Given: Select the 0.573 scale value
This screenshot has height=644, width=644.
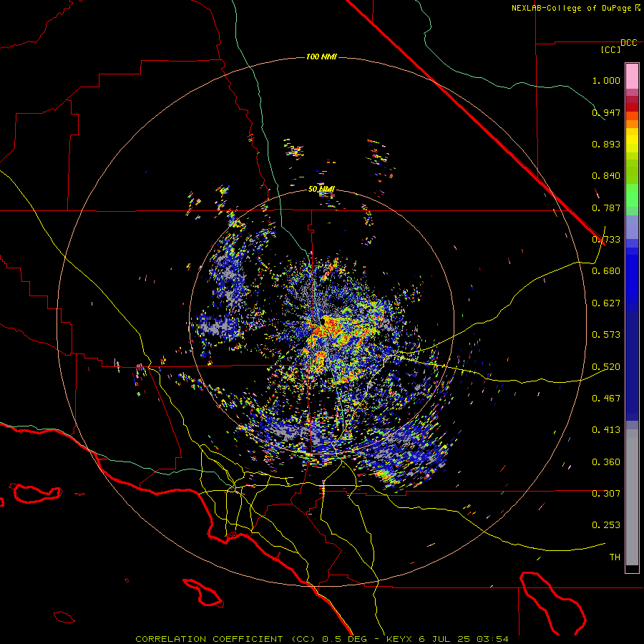Looking at the screenshot, I should coord(606,335).
